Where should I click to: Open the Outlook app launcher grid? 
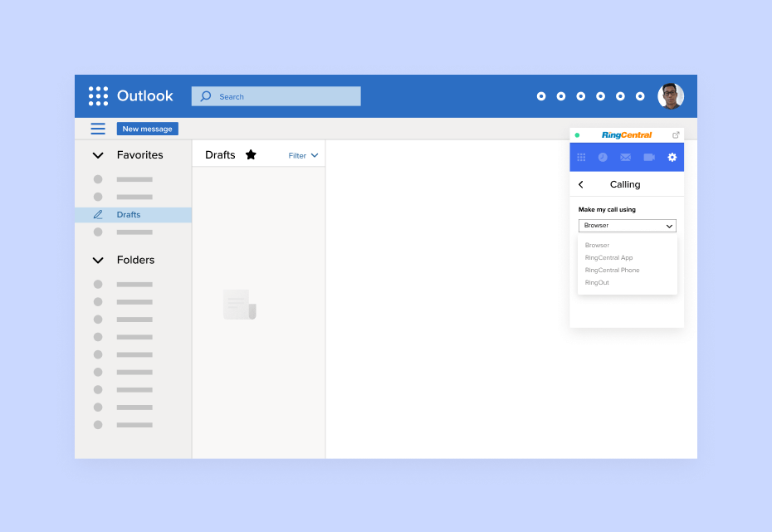pyautogui.click(x=98, y=96)
